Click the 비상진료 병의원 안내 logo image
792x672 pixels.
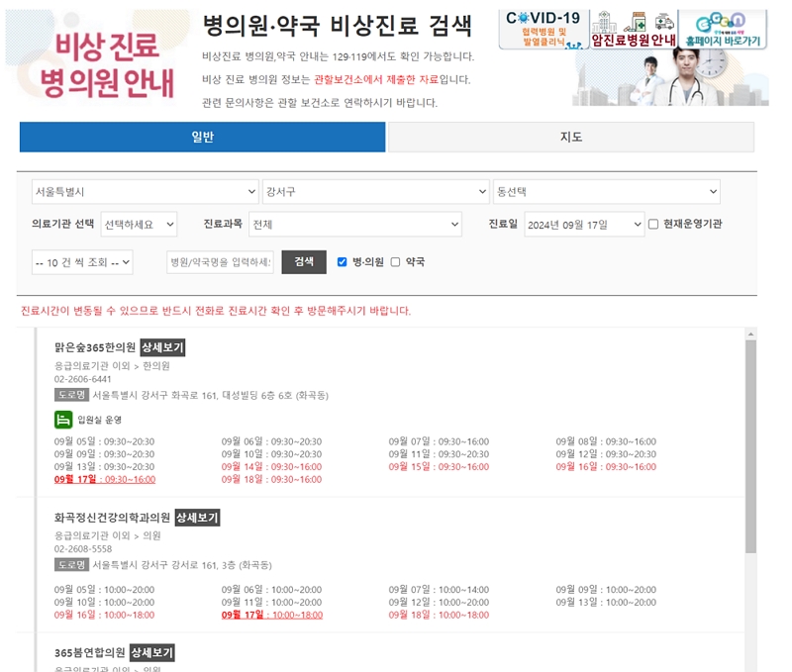tap(97, 57)
